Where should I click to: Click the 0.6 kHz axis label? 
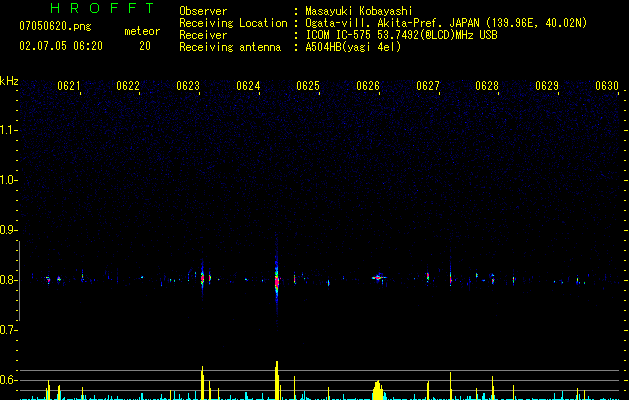click(8, 380)
